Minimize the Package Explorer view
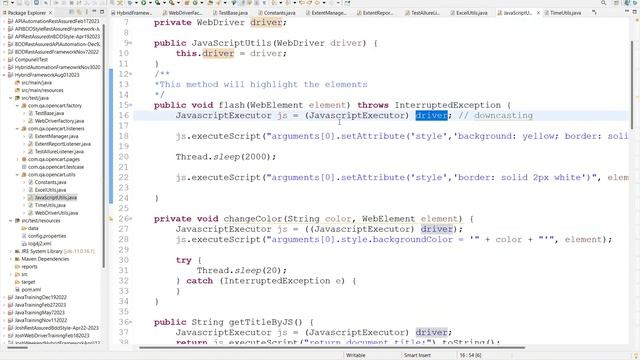 pyautogui.click(x=94, y=12)
